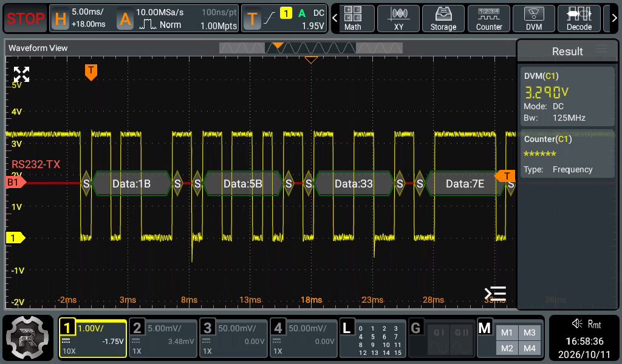Viewport: 622px width, 364px height.
Task: Click the 1.00Mpts memory depth value
Action: (x=219, y=25)
